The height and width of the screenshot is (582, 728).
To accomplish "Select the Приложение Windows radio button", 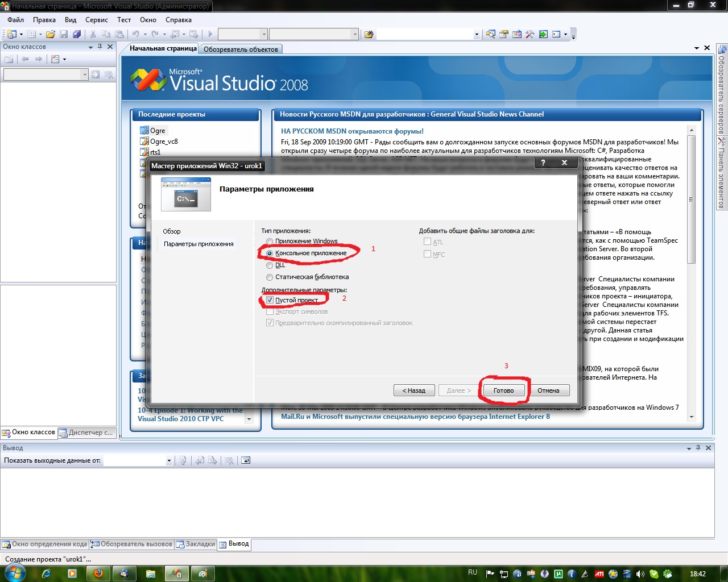I will (x=270, y=242).
